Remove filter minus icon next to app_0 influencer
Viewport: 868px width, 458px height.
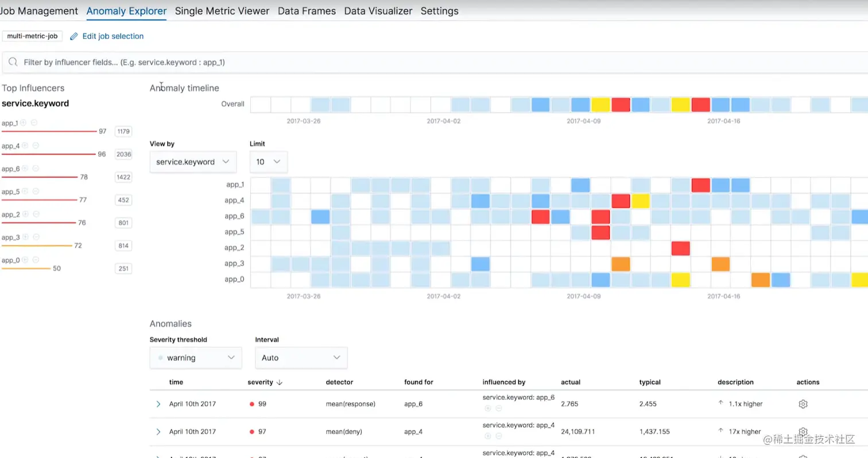[x=36, y=260]
